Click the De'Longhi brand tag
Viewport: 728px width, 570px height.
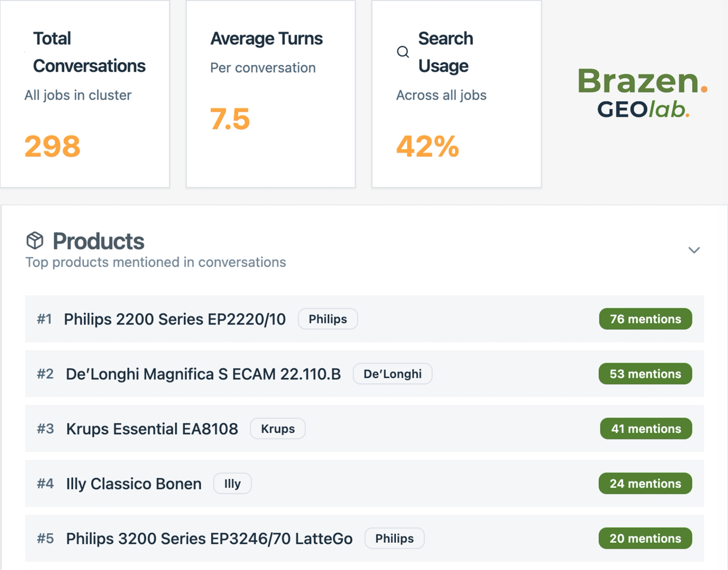tap(392, 374)
